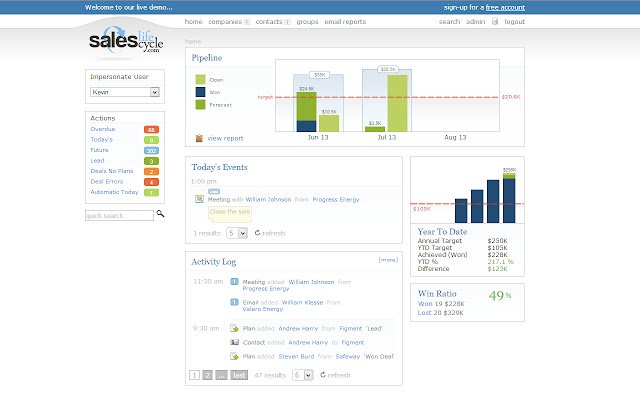Click the Jul 13 pipeline bar
The height and width of the screenshot is (400, 640).
tap(387, 100)
